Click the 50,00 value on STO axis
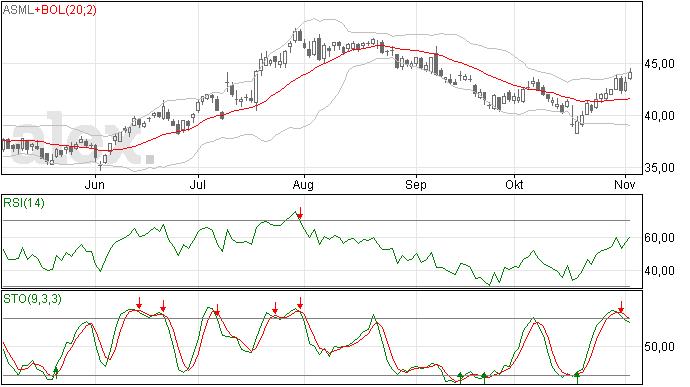 click(659, 347)
